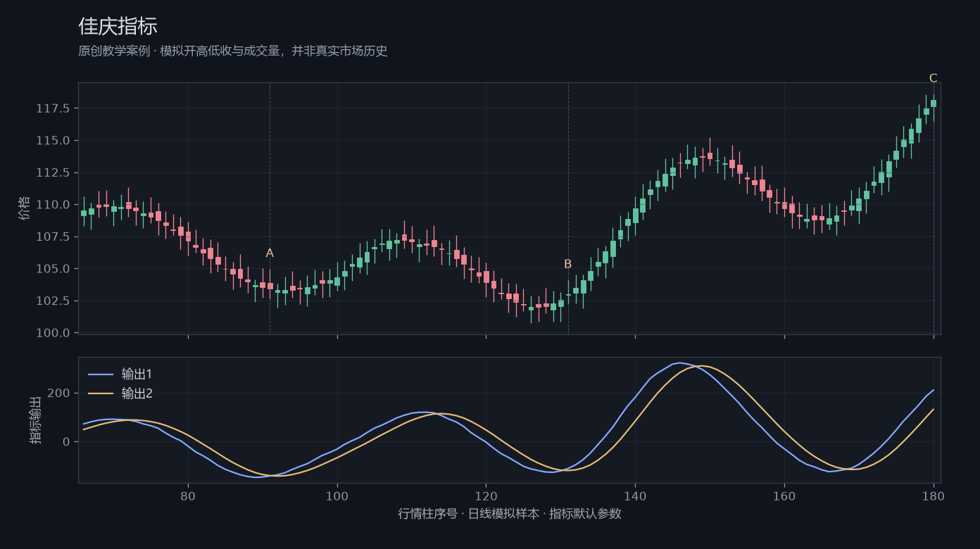This screenshot has height=549, width=980.
Task: Click the 102.5 price tick label
Action: pyautogui.click(x=53, y=301)
